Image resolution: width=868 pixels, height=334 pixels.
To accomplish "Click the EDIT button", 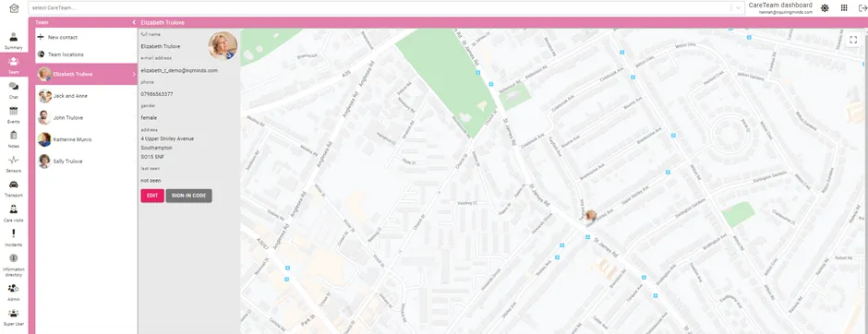I will coord(152,196).
